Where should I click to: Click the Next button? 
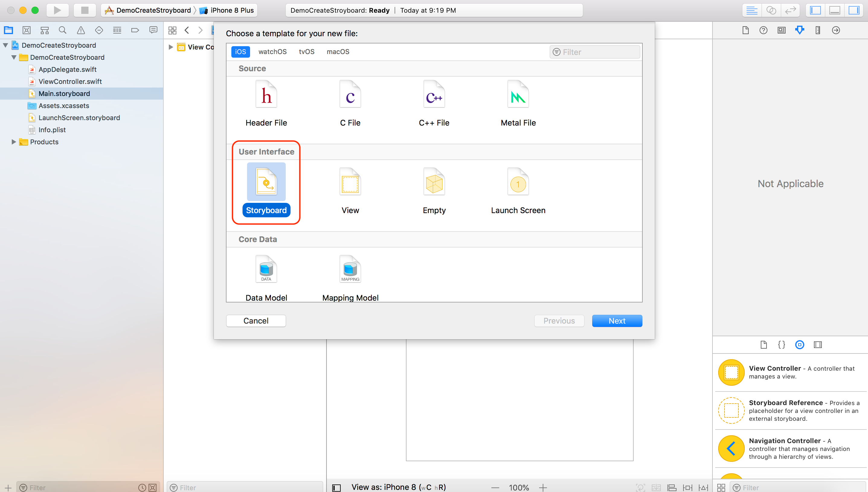tap(617, 321)
